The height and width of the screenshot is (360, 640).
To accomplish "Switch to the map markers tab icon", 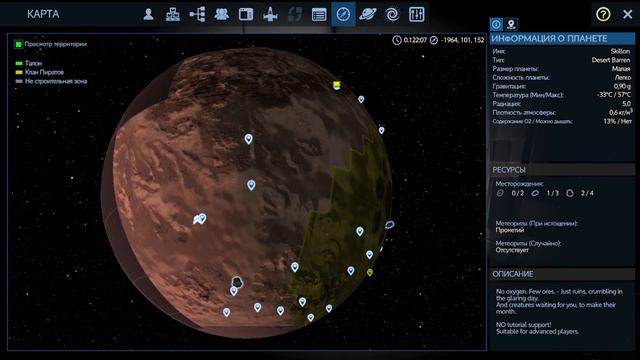I will point(511,24).
